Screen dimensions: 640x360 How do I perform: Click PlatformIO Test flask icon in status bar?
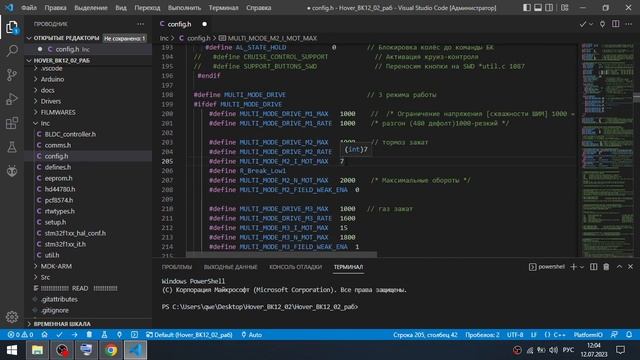pyautogui.click(x=104, y=335)
